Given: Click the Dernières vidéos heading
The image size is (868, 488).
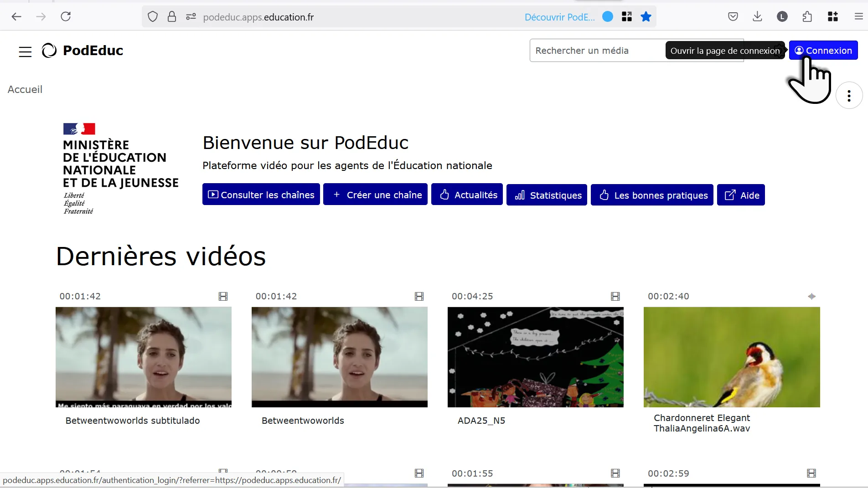Looking at the screenshot, I should (161, 256).
